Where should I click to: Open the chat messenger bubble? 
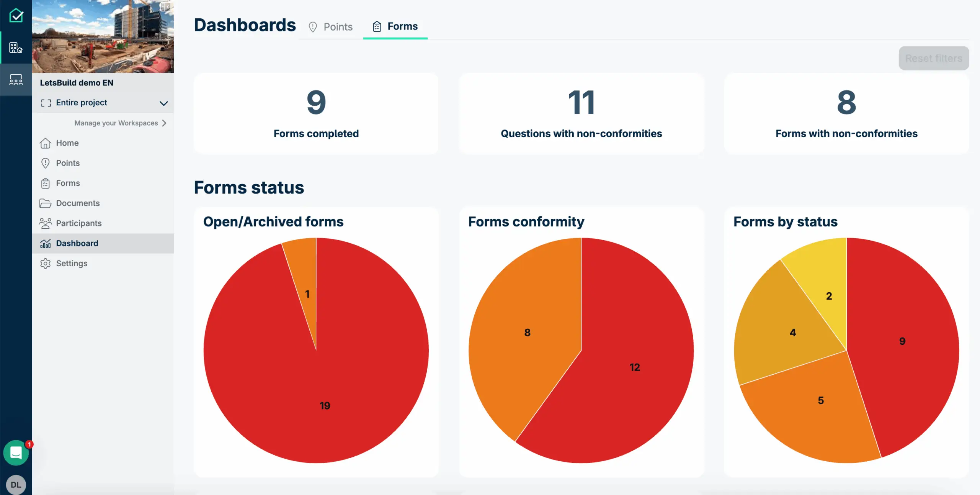(16, 452)
